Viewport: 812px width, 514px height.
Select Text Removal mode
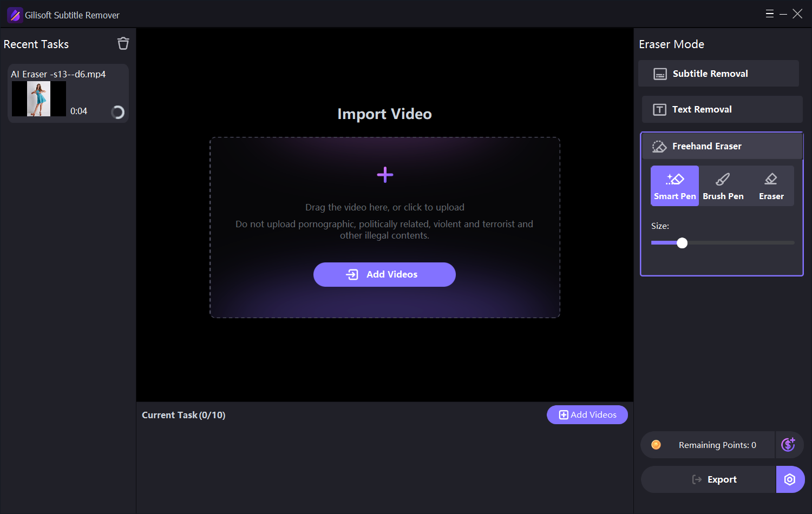[722, 109]
